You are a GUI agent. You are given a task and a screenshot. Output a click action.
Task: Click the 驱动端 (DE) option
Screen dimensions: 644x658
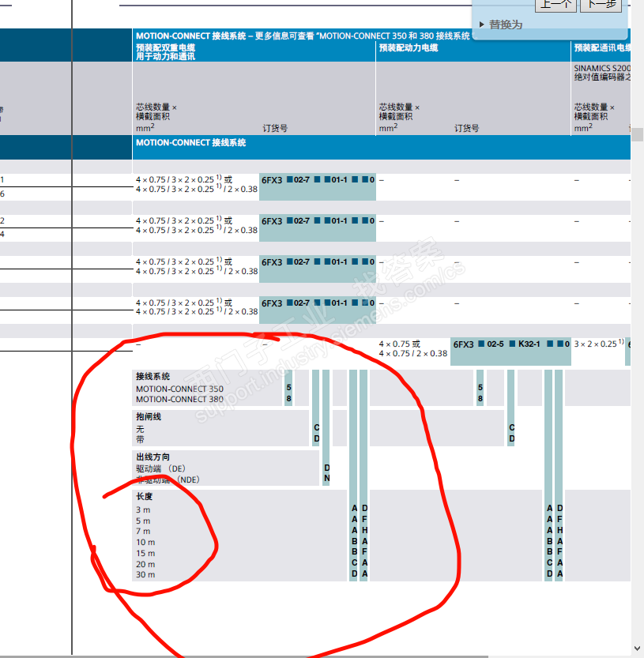160,468
